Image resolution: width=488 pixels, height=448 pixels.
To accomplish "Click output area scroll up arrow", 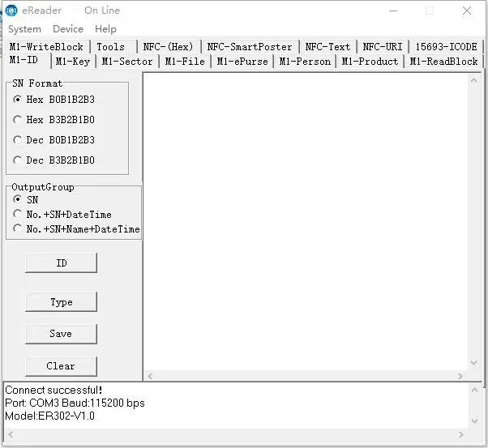I will click(x=474, y=80).
